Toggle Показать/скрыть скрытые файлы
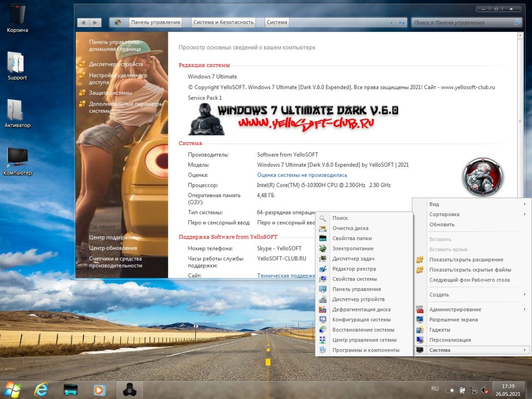 click(x=470, y=270)
